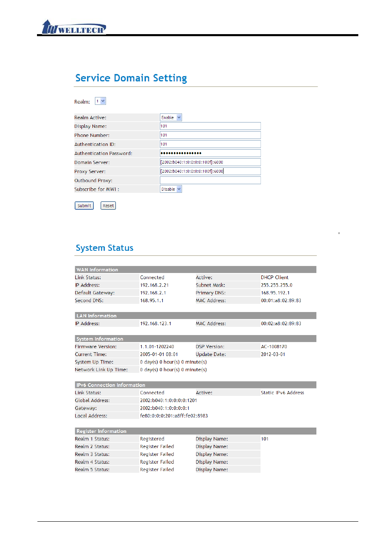Click the WAN Information section header

point(196,270)
